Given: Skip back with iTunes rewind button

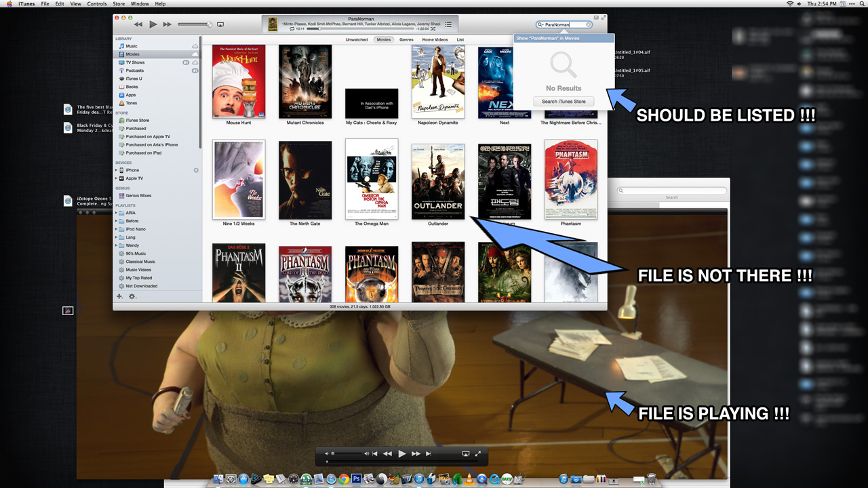Looking at the screenshot, I should (x=138, y=24).
